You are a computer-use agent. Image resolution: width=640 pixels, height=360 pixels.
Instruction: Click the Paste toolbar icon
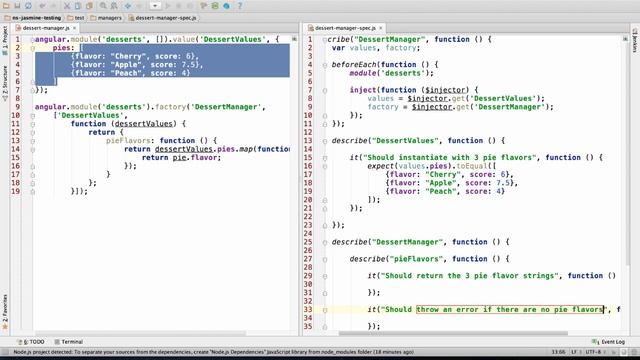point(89,6)
